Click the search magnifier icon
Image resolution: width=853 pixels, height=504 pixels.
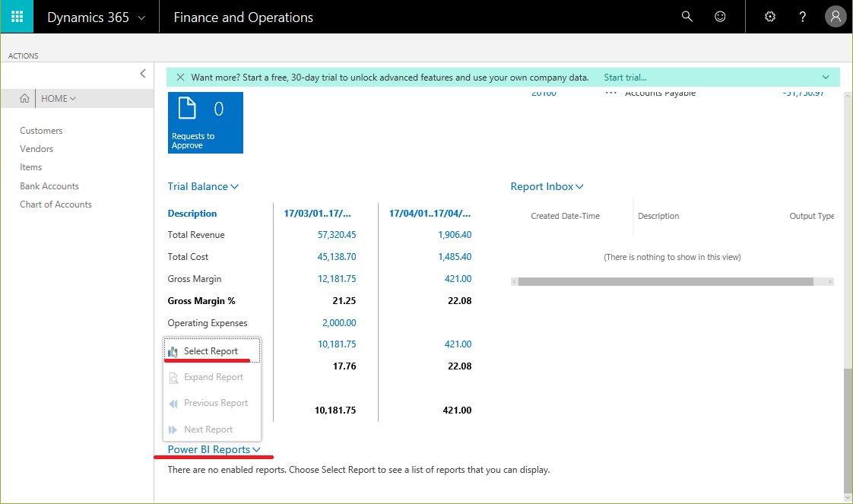click(687, 17)
